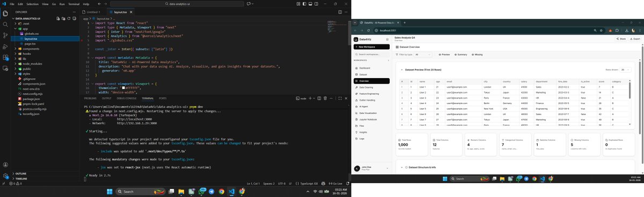This screenshot has width=644, height=197.
Task: Reload page in browser toolbar
Action: click(368, 30)
